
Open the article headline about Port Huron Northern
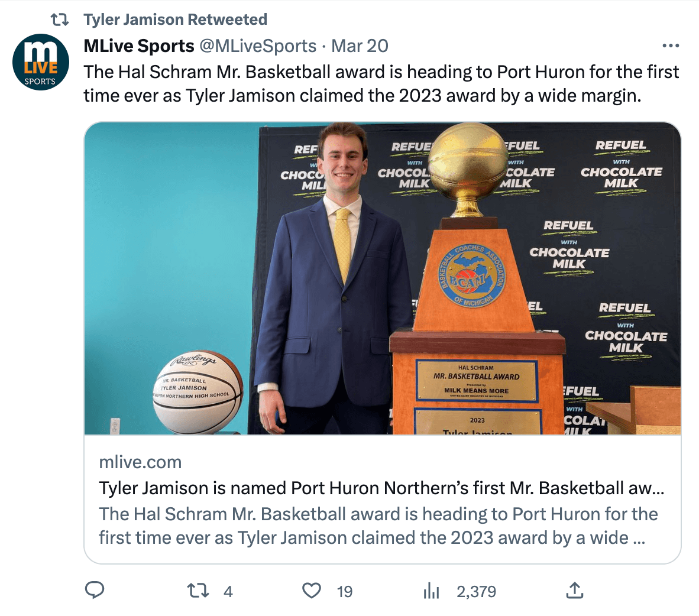pyautogui.click(x=381, y=488)
